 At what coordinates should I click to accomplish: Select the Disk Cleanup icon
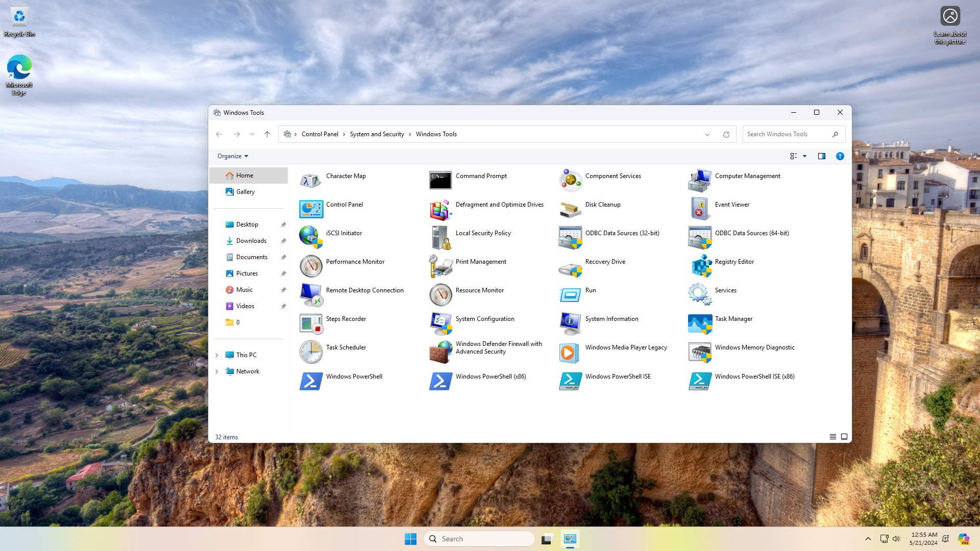570,209
